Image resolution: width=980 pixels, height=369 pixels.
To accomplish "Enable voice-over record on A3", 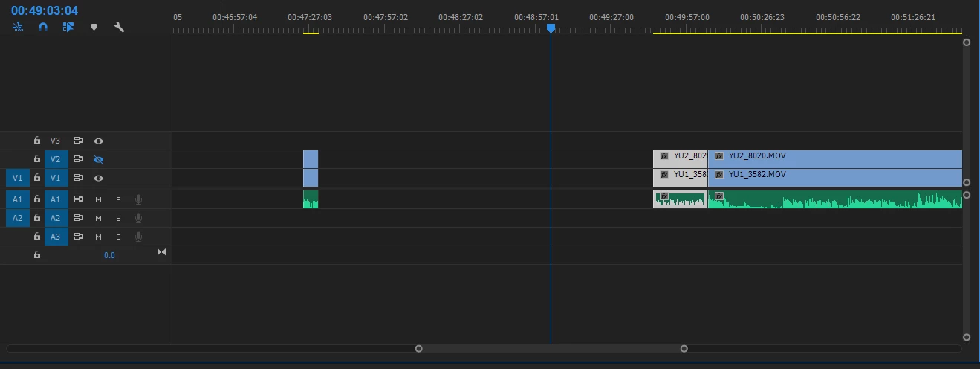I will pos(138,237).
